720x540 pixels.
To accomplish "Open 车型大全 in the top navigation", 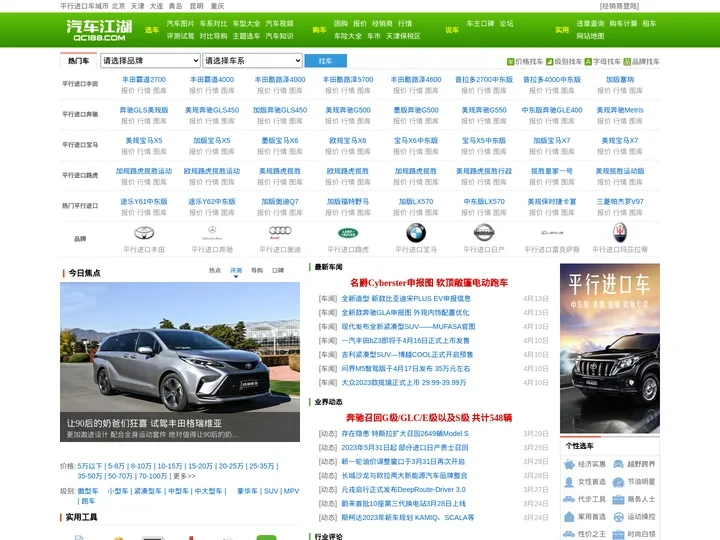I will point(246,23).
